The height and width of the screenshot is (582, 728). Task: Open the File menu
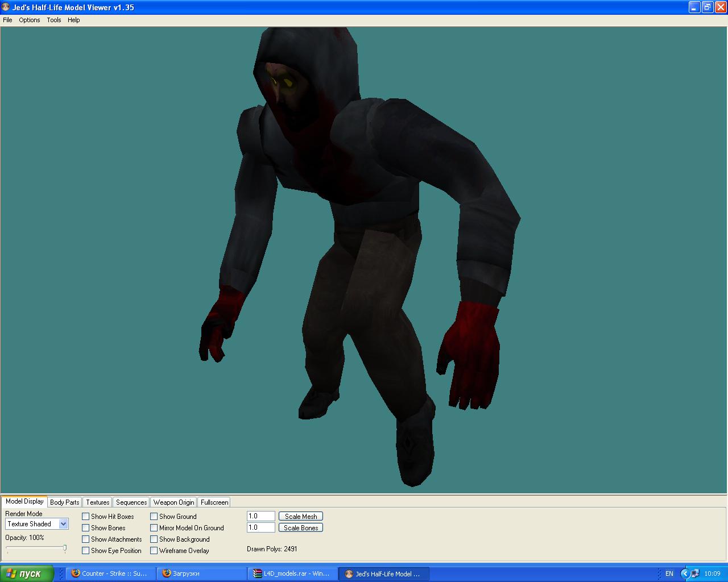click(7, 20)
